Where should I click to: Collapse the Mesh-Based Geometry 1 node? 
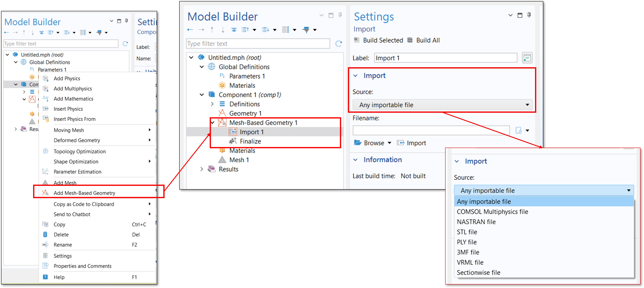click(213, 123)
